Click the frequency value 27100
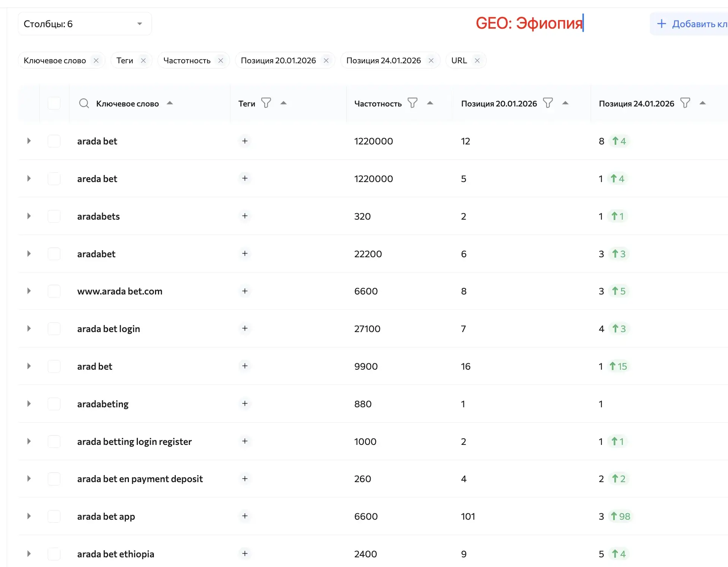Screen dimensions: 728x567 point(367,329)
